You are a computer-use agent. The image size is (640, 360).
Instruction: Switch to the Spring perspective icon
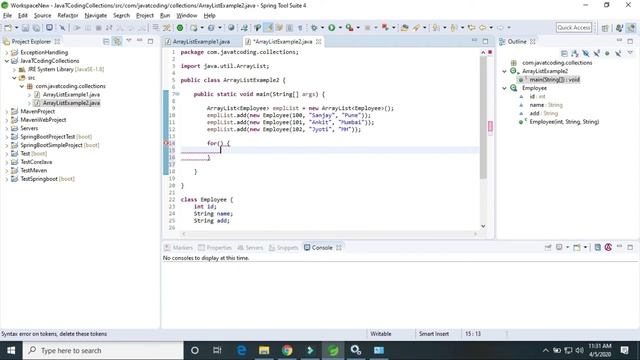(631, 28)
